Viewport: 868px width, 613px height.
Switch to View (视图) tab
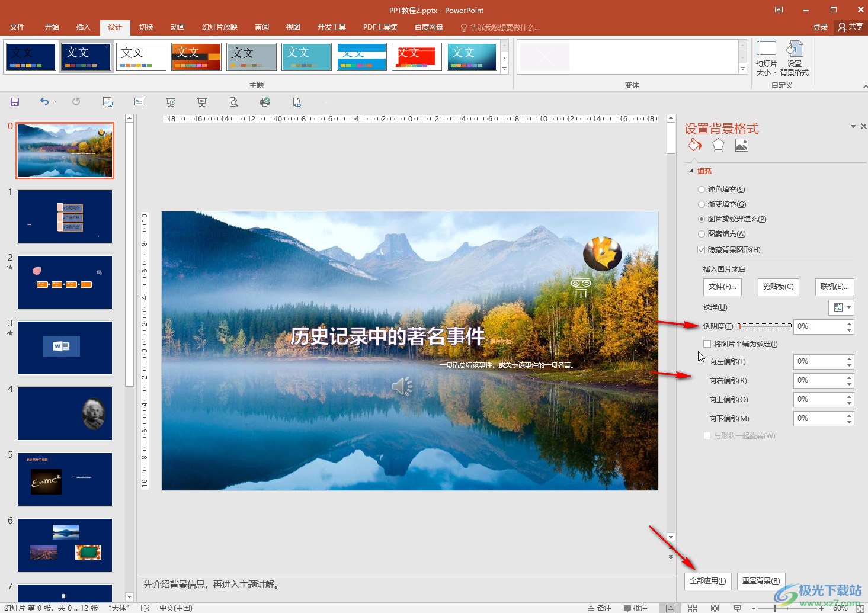click(293, 27)
